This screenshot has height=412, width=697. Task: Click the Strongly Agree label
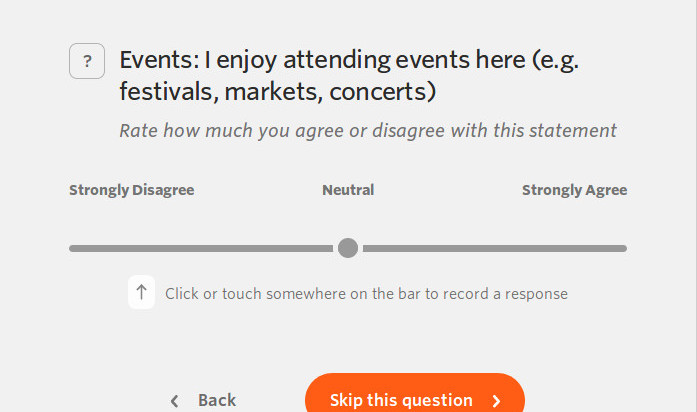(x=574, y=190)
